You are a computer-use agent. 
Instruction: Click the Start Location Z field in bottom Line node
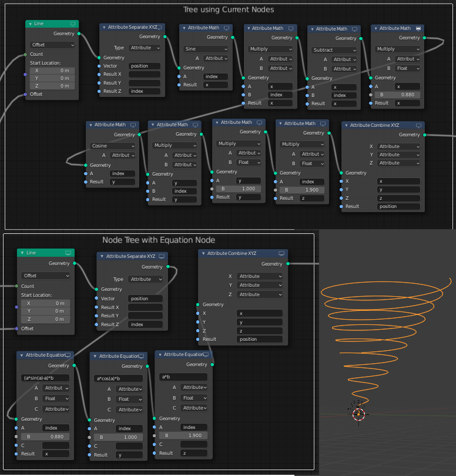[45, 319]
